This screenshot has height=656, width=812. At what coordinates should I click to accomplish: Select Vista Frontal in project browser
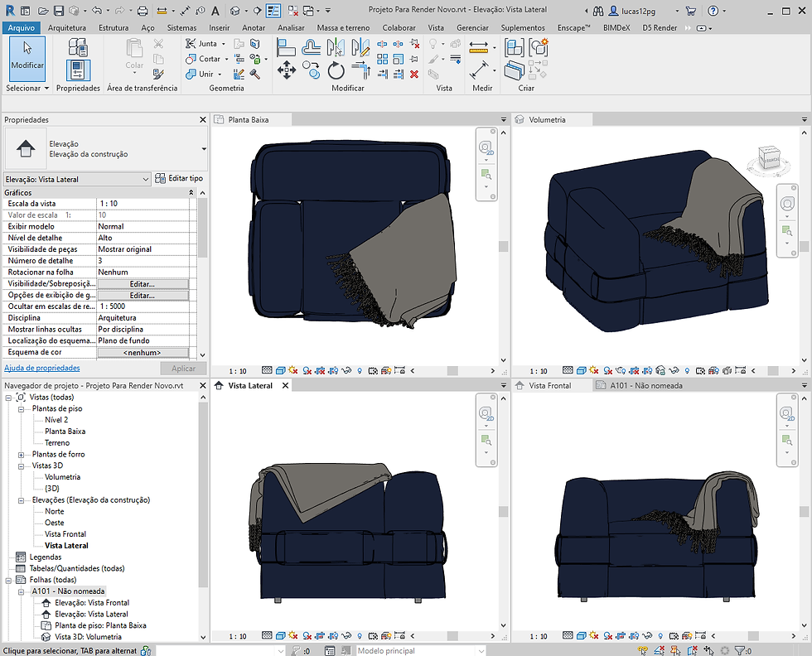coord(65,534)
